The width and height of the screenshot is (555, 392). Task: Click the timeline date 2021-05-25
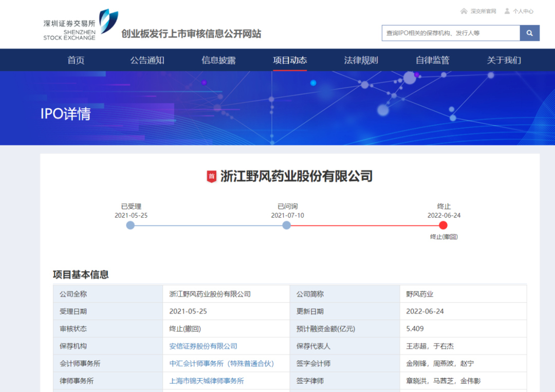(131, 215)
